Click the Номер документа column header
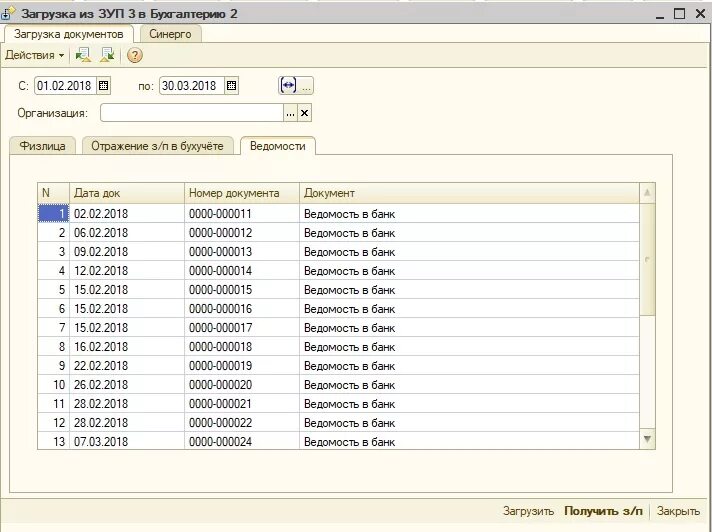The width and height of the screenshot is (712, 532). pos(242,193)
